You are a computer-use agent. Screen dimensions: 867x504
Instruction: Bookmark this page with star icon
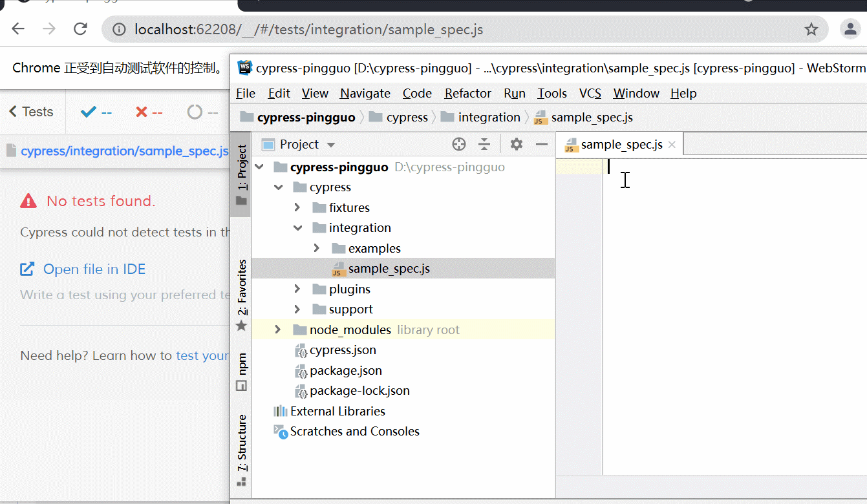tap(811, 30)
